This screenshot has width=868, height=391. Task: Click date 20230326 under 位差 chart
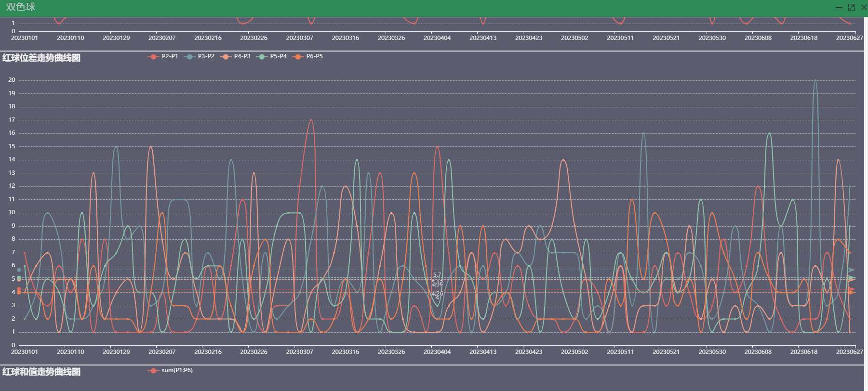point(391,352)
